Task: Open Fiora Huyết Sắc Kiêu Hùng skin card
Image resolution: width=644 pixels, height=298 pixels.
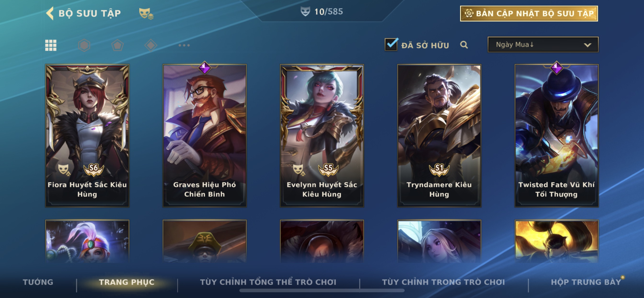Action: pos(87,136)
